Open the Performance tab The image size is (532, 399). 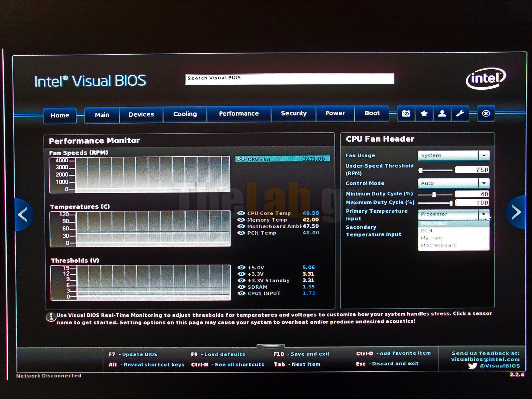tap(239, 114)
